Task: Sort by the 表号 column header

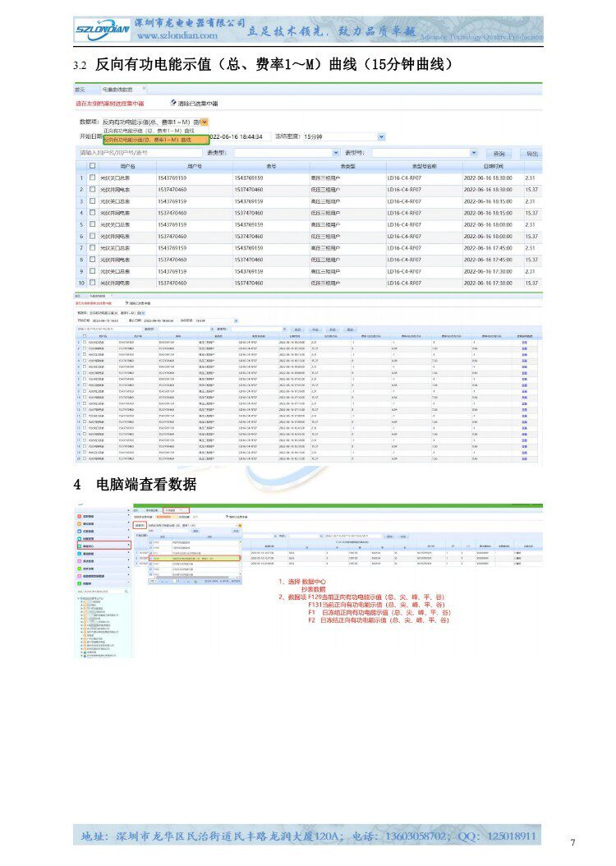Action: pos(271,166)
